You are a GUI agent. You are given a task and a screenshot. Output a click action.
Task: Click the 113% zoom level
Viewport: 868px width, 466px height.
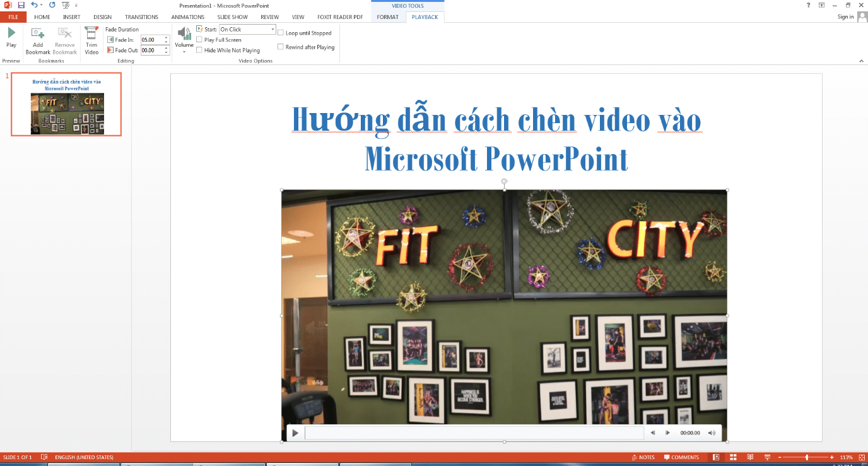(x=846, y=457)
